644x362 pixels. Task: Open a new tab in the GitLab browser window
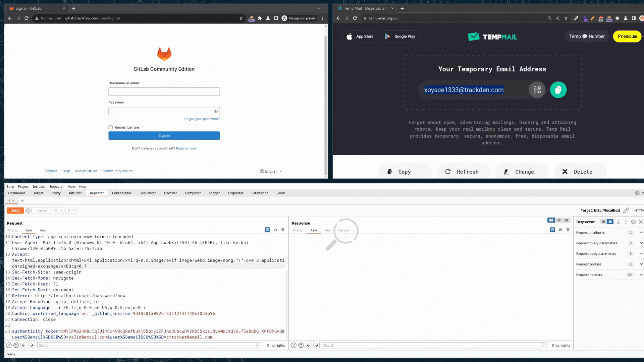(x=74, y=8)
